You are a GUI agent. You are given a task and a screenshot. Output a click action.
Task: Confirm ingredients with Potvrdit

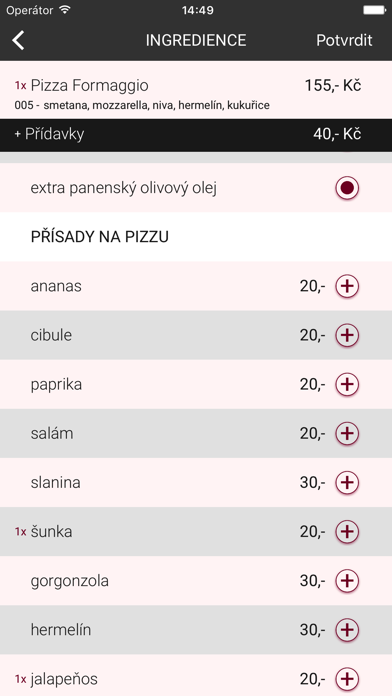(344, 40)
